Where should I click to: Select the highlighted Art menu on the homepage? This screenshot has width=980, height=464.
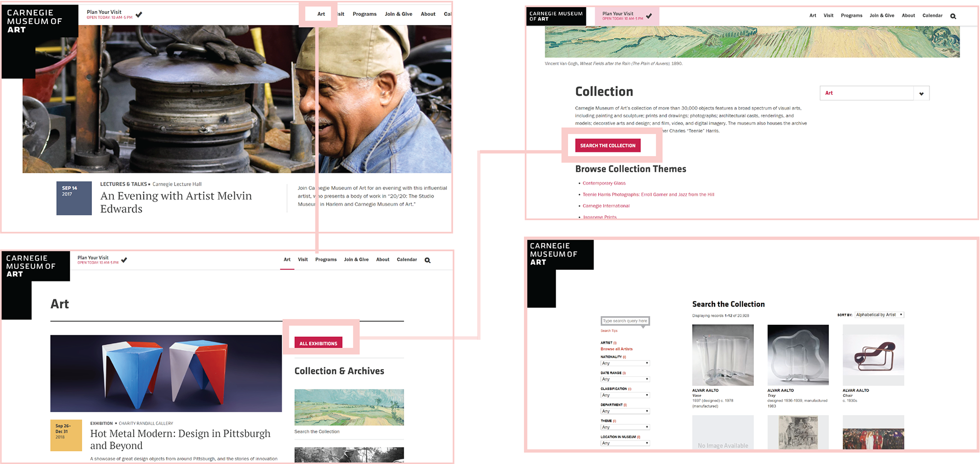[321, 14]
